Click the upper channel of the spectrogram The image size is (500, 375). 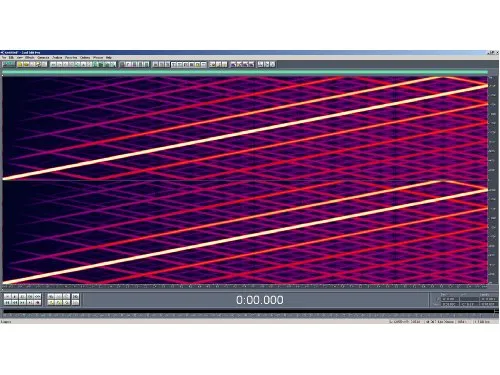tap(245, 128)
